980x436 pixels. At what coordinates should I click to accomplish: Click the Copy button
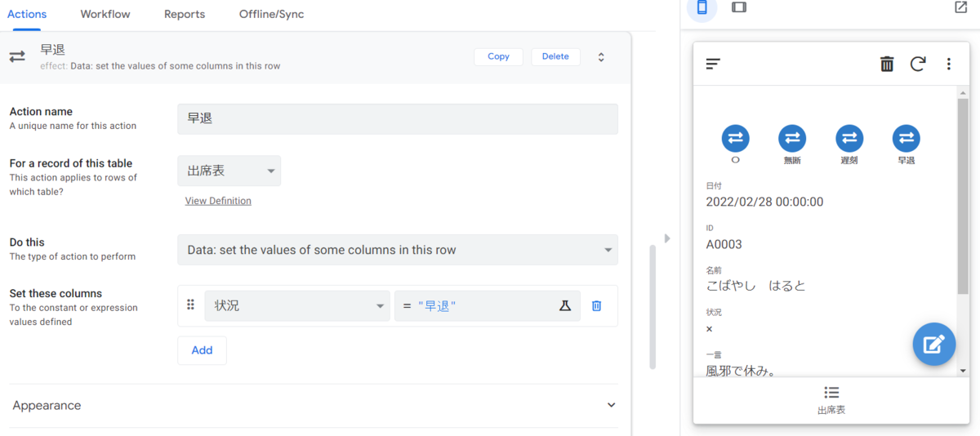click(498, 56)
